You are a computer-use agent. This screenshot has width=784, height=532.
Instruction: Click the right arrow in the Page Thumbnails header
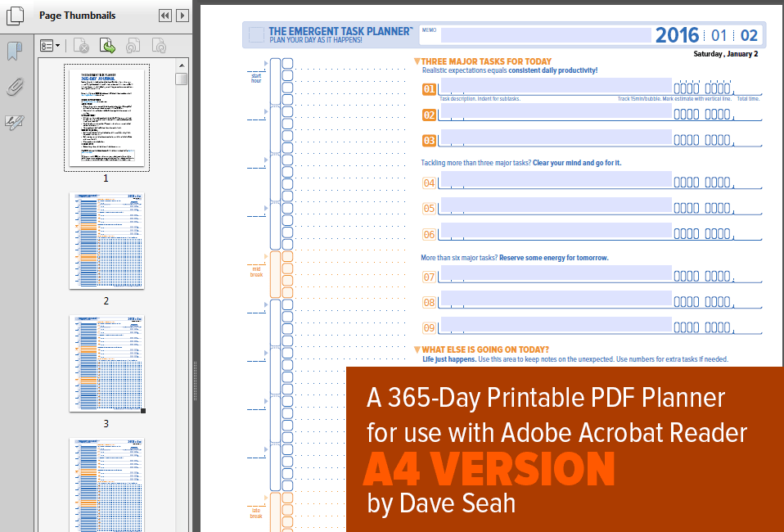pos(182,16)
